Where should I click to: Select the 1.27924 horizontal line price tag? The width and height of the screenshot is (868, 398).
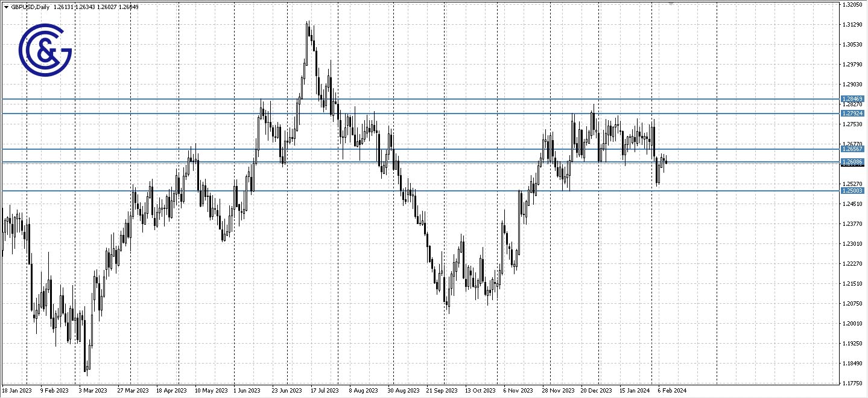[x=852, y=112]
